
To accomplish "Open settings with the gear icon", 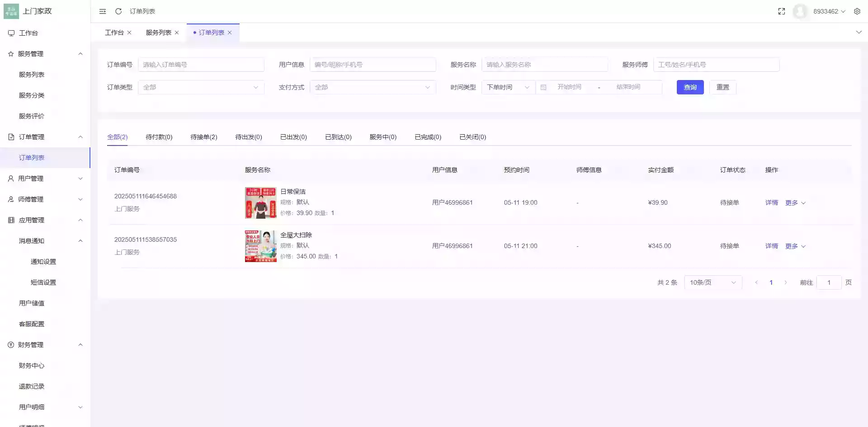I will click(x=858, y=11).
